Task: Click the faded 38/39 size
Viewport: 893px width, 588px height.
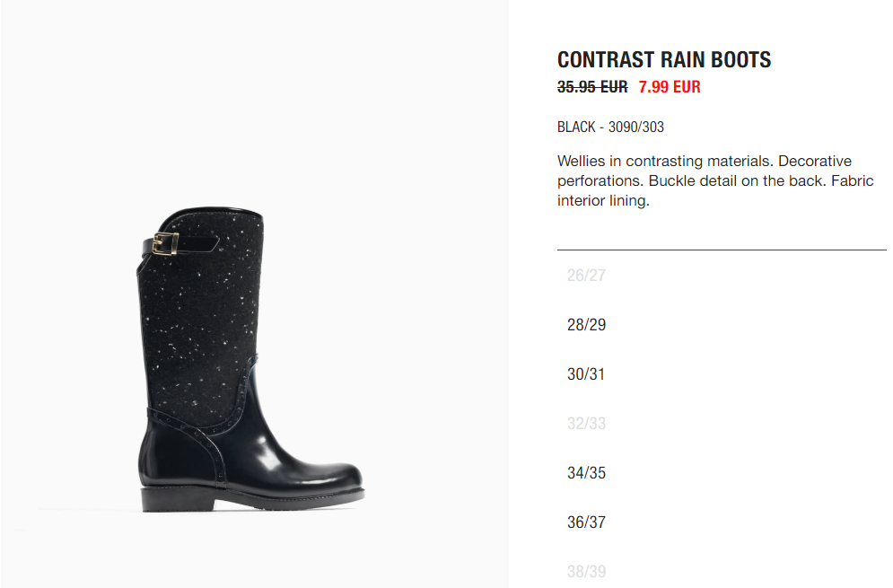Action: (x=586, y=572)
